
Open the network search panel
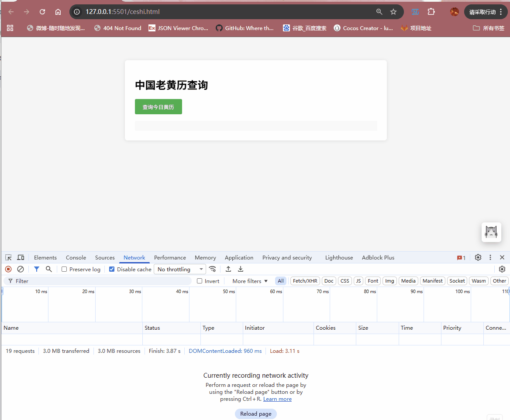pyautogui.click(x=48, y=269)
